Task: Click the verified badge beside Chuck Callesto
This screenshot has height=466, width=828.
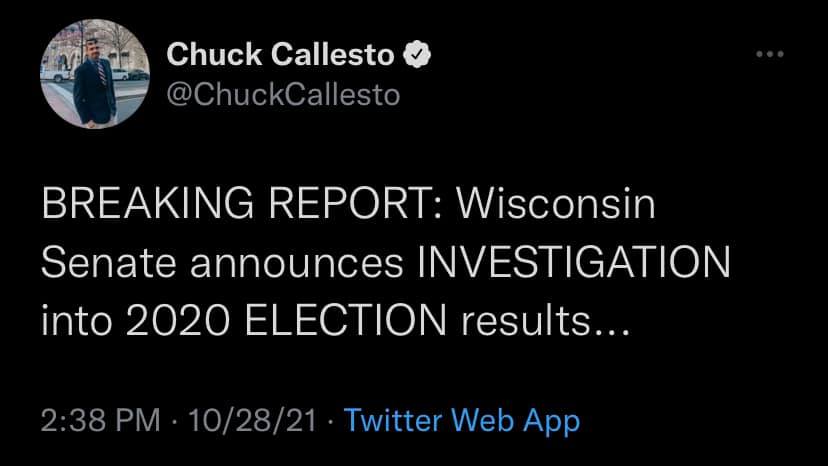Action: (x=415, y=55)
